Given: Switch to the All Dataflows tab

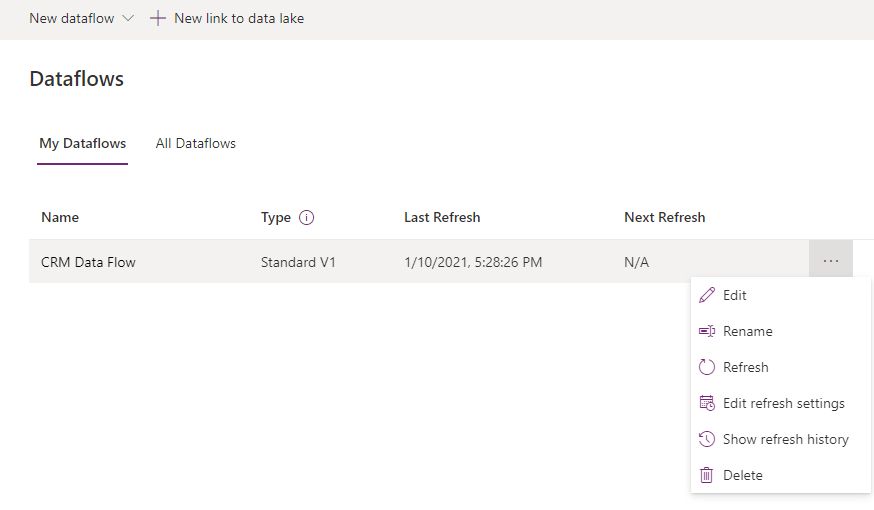Looking at the screenshot, I should [196, 143].
